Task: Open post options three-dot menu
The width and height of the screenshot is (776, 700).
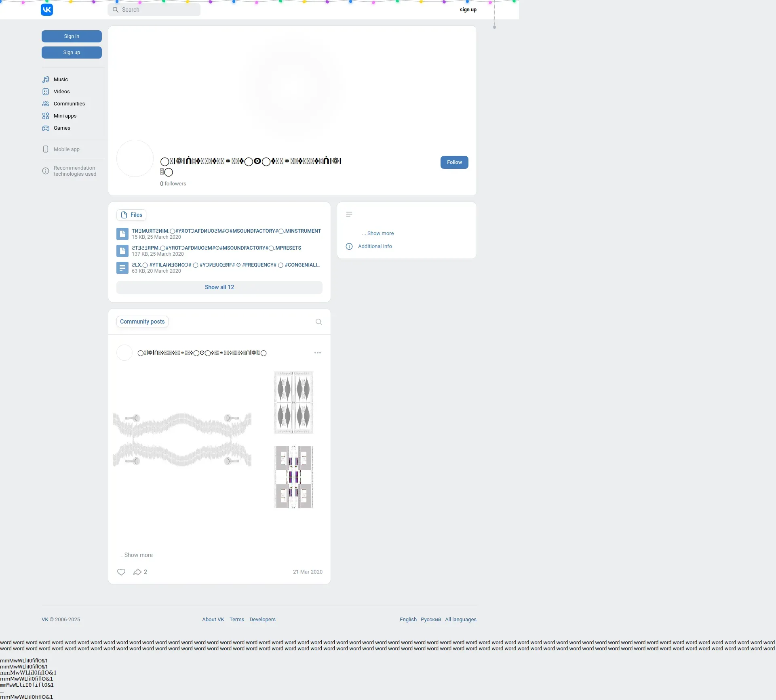Action: pos(318,353)
